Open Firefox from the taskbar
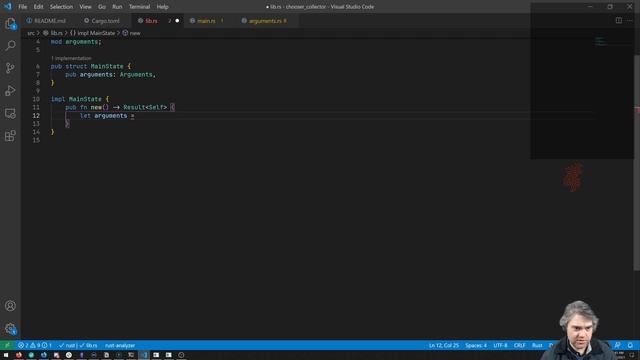The height and width of the screenshot is (360, 640). pyautogui.click(x=19, y=355)
